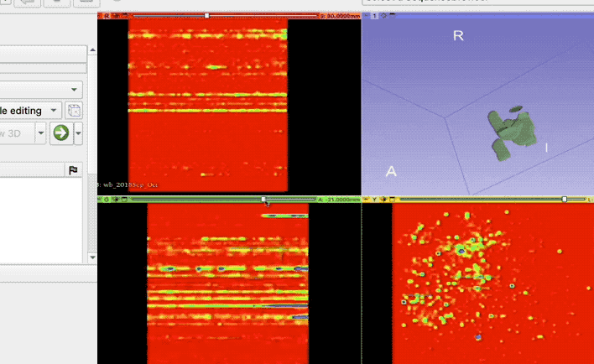Toggle link icon in green slice view bar
Image resolution: width=594 pixels, height=364 pixels.
(x=116, y=200)
